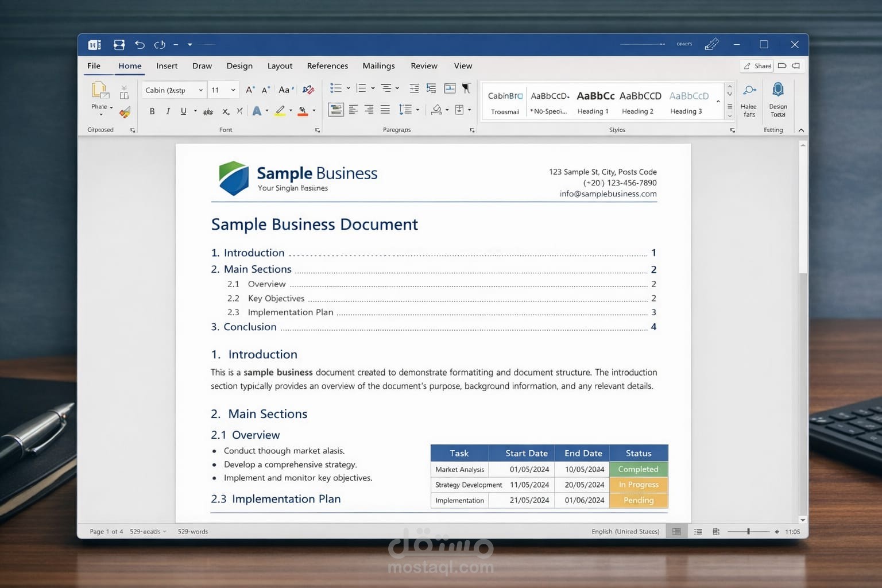The height and width of the screenshot is (588, 882).
Task: Click the Change Case Aa icon
Action: click(286, 90)
